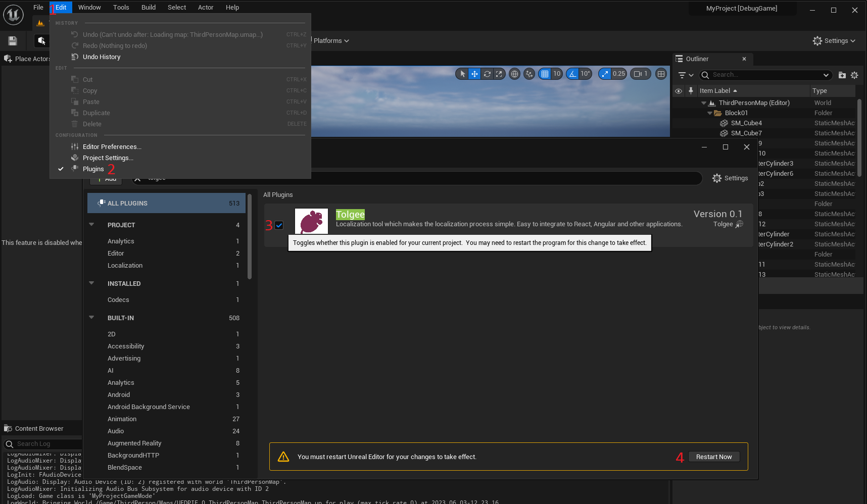Click the camera speed control showing 1
Screen dimensions: 867x504
point(640,74)
